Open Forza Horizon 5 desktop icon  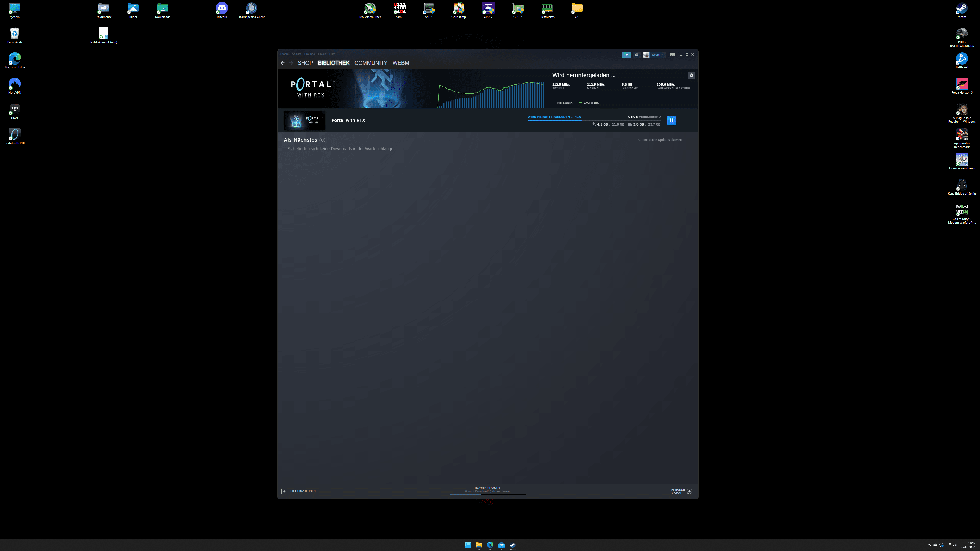pyautogui.click(x=962, y=86)
